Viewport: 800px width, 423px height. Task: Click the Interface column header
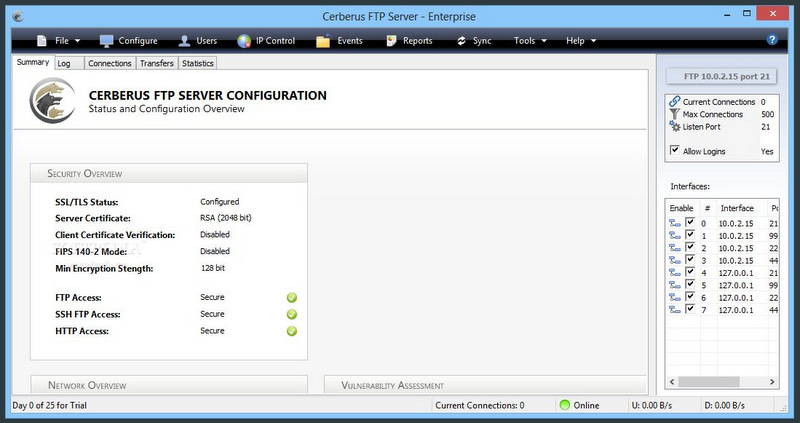pyautogui.click(x=737, y=208)
